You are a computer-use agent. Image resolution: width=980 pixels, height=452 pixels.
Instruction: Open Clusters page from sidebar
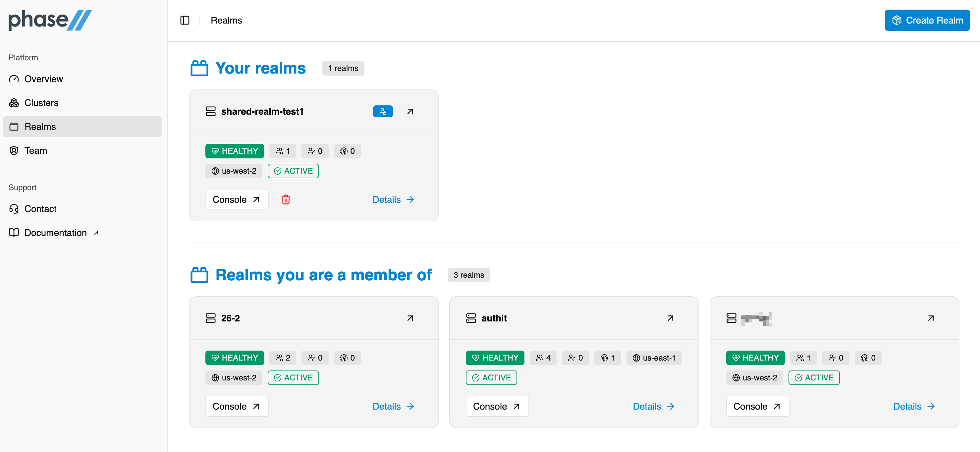(x=41, y=103)
